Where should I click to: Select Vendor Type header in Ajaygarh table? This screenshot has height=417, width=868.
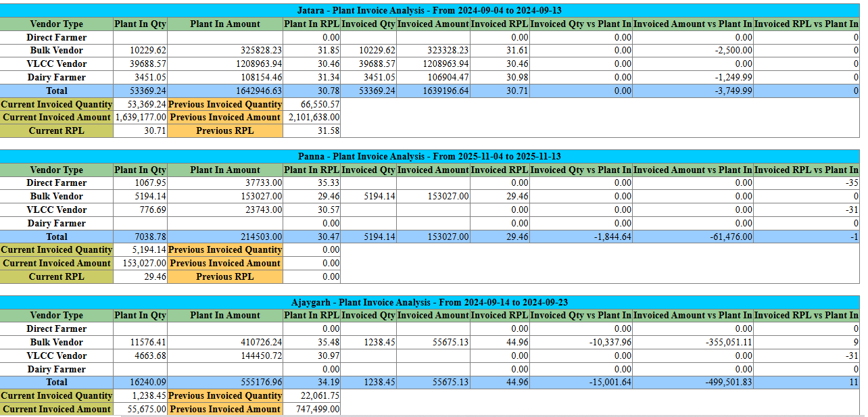point(56,315)
